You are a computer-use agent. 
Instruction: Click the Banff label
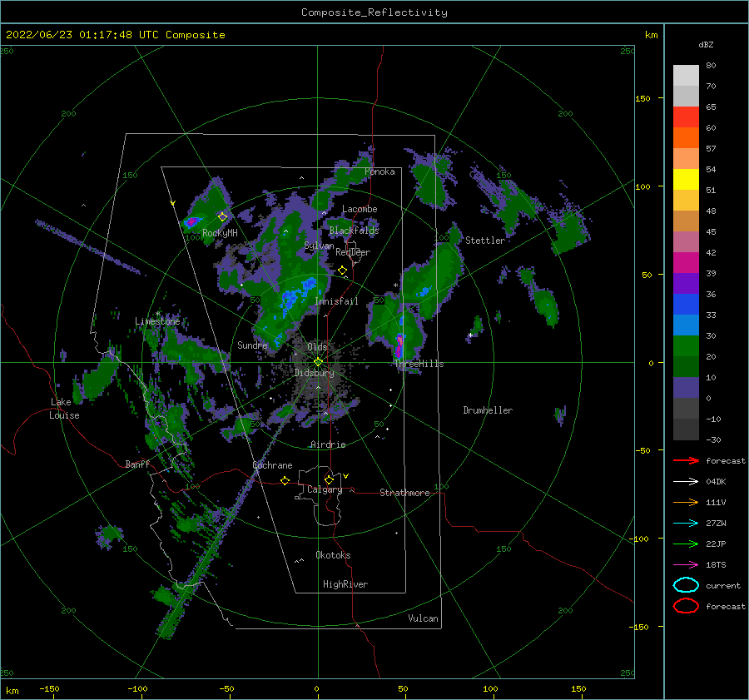pos(137,464)
